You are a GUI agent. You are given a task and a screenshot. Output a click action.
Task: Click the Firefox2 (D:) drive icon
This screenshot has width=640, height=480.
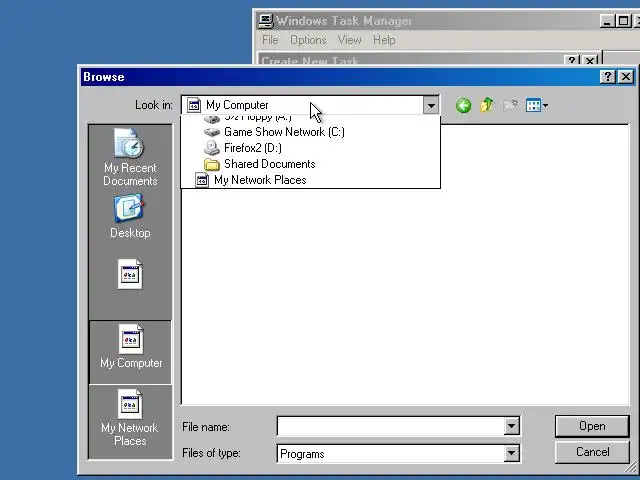click(x=211, y=148)
